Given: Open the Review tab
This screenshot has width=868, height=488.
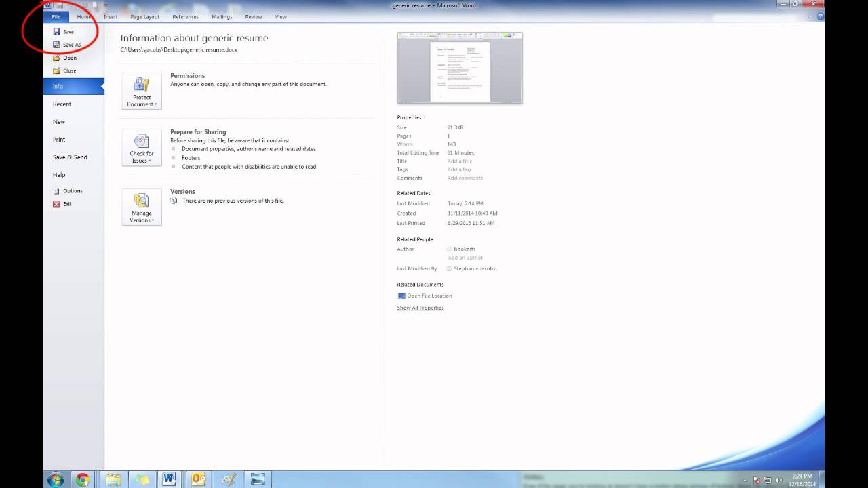Looking at the screenshot, I should (254, 16).
